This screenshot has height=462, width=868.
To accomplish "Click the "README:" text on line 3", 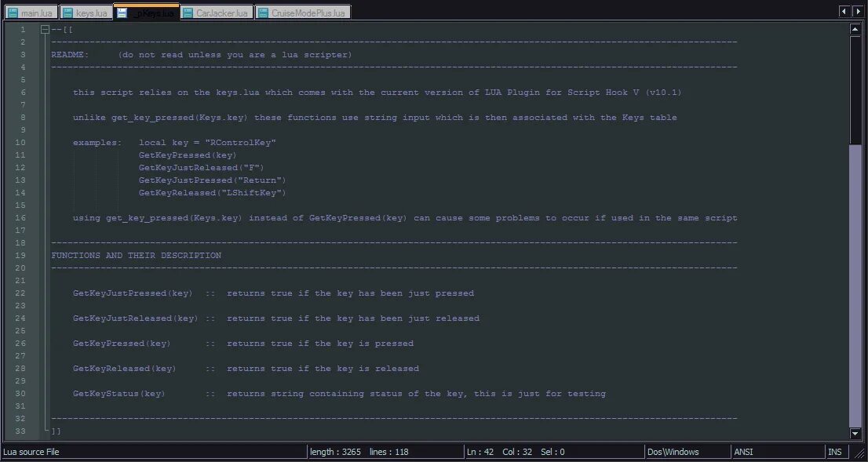I will pyautogui.click(x=70, y=55).
